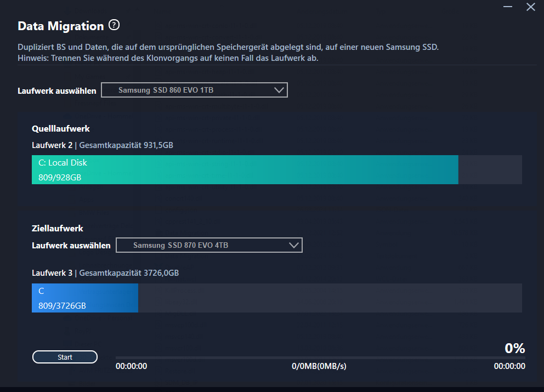Click the Start button
Viewport: 544px width, 392px height.
(x=65, y=357)
